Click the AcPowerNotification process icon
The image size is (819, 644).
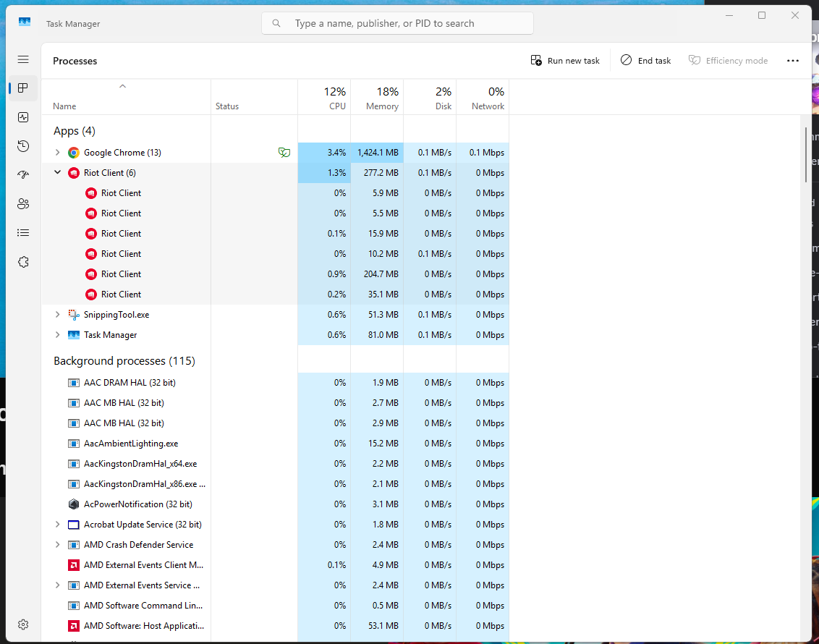(x=74, y=504)
